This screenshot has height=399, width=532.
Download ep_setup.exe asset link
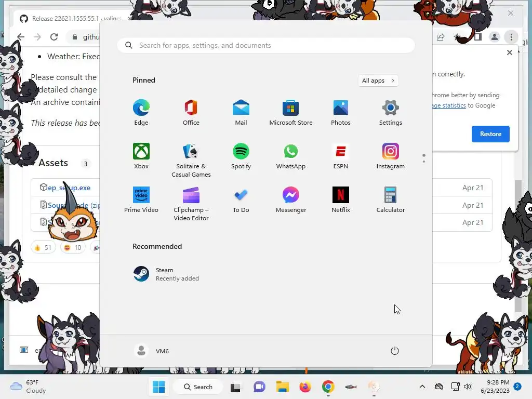coord(69,188)
